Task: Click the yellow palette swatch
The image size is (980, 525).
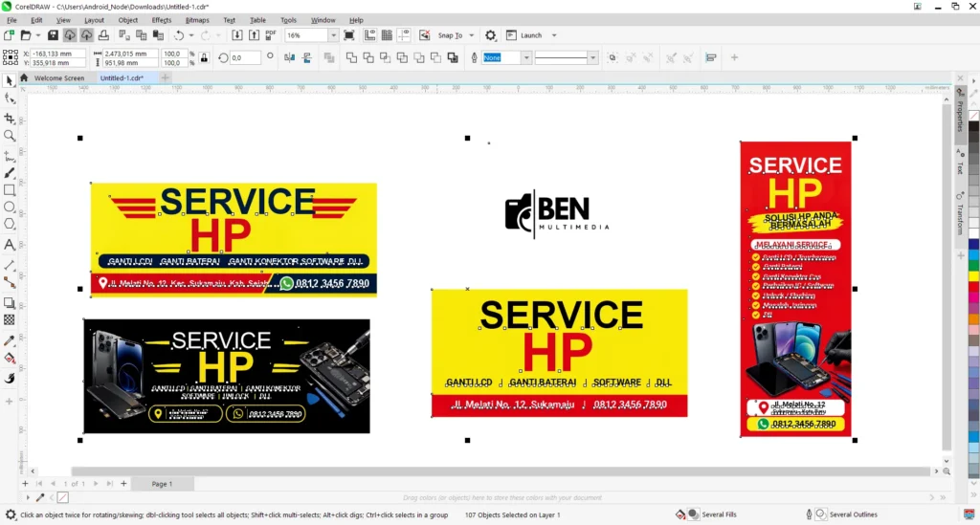Action: coord(973,276)
